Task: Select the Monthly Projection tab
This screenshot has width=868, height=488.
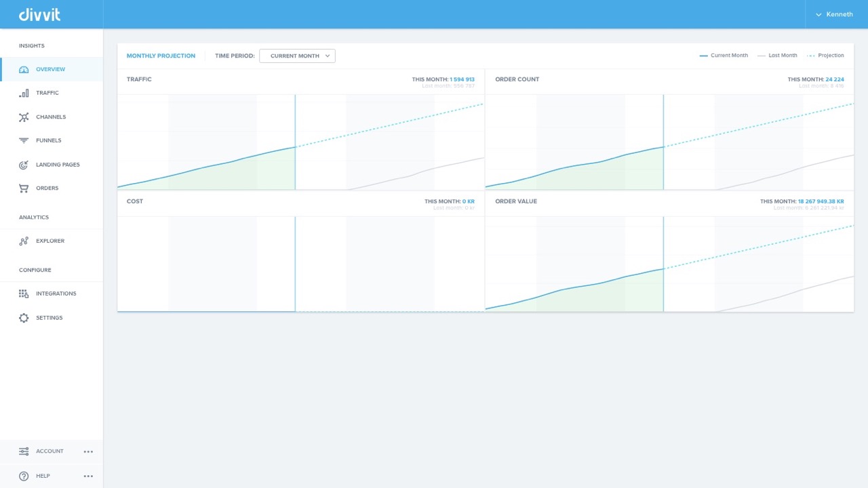Action: pyautogui.click(x=161, y=56)
